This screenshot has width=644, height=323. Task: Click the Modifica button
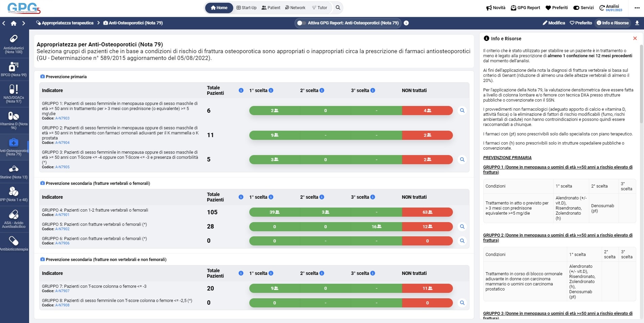tap(554, 23)
